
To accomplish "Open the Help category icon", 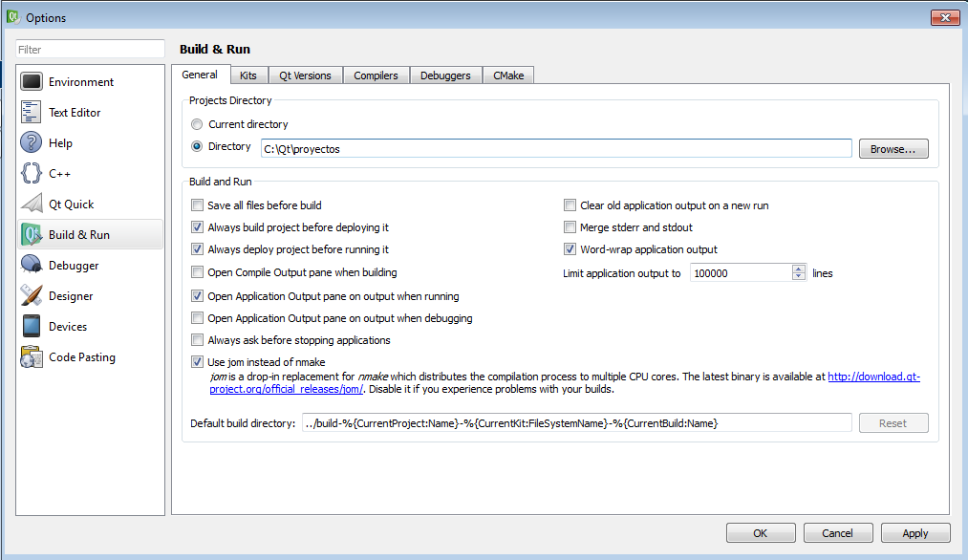I will [32, 142].
